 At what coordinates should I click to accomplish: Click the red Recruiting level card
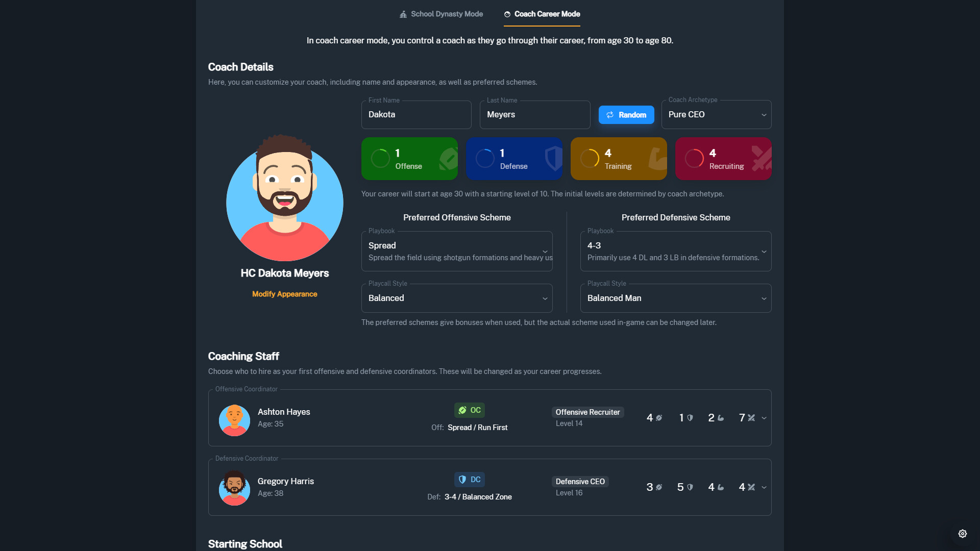click(723, 159)
